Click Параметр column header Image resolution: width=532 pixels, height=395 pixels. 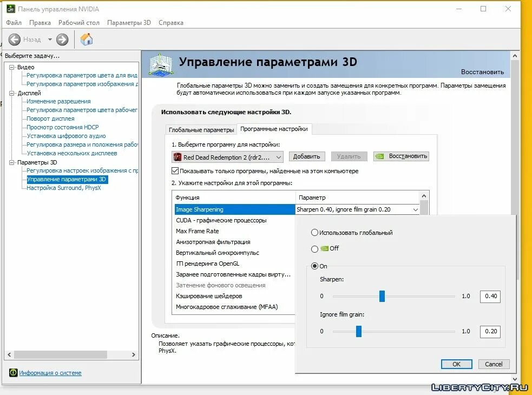358,198
